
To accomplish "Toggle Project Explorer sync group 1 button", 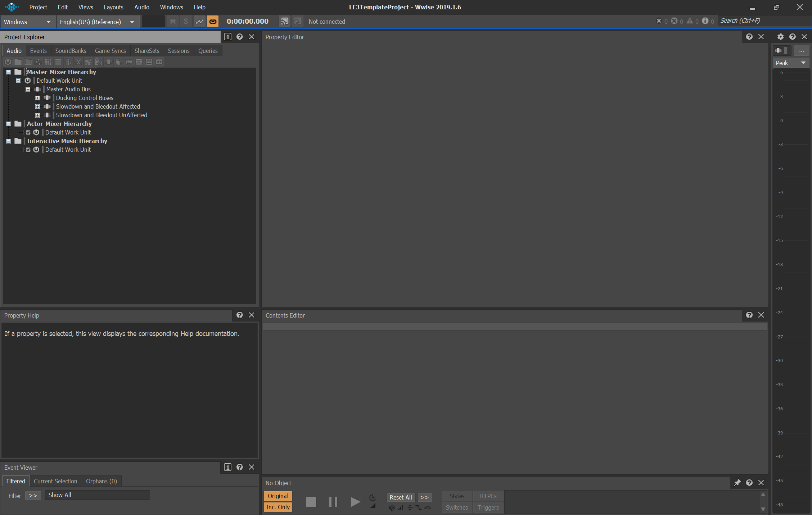I will tap(228, 37).
